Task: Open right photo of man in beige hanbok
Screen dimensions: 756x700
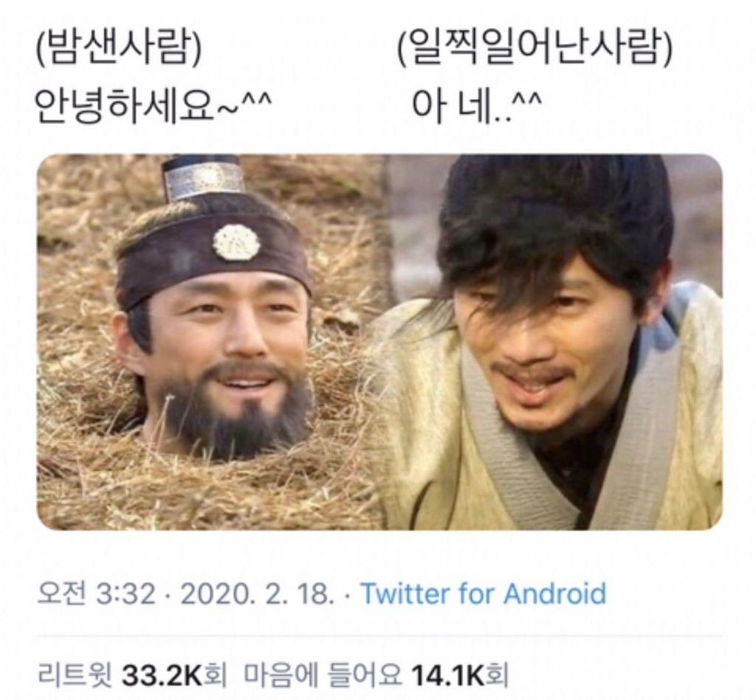Action: [554, 343]
